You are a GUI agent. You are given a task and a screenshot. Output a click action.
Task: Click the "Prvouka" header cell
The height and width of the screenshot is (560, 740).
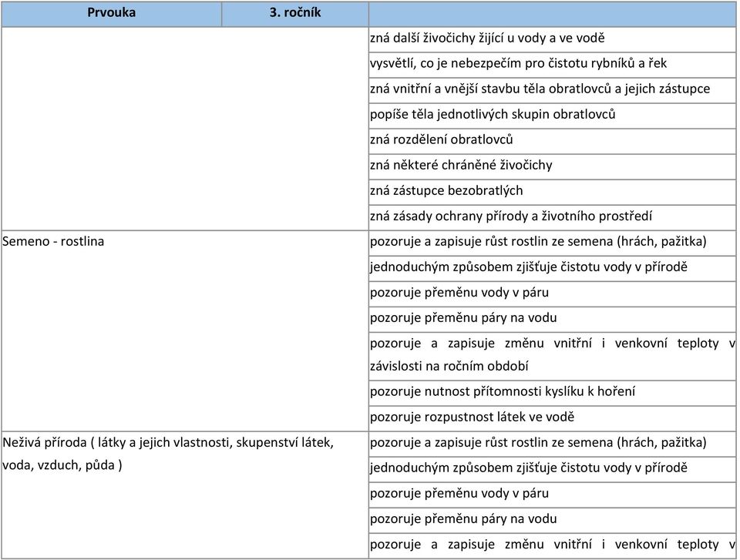[111, 13]
